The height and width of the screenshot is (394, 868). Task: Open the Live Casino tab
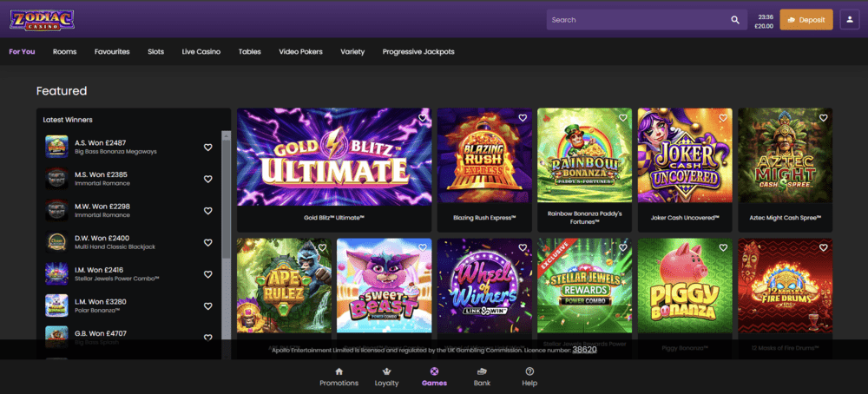pos(201,51)
